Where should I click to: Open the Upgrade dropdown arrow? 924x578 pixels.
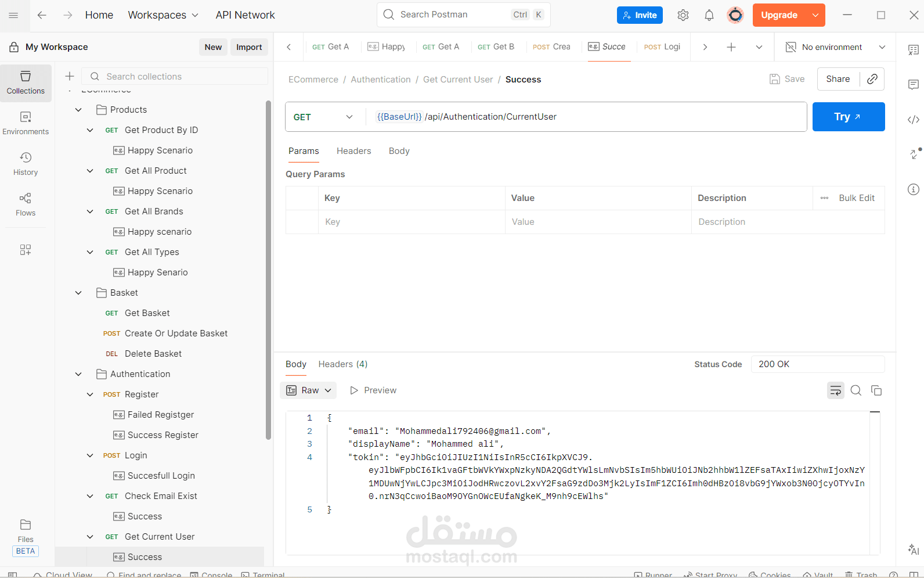click(x=815, y=15)
